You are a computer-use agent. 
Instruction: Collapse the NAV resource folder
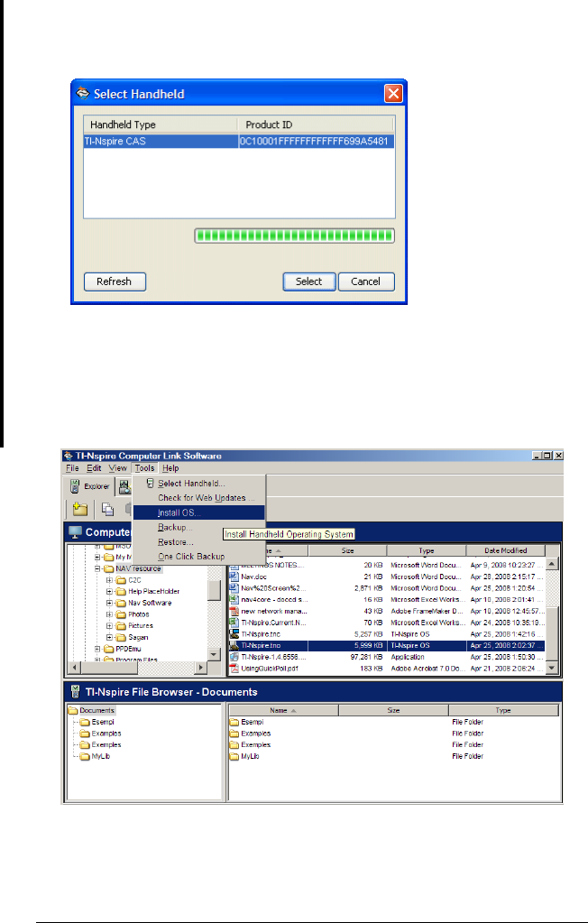pyautogui.click(x=97, y=568)
